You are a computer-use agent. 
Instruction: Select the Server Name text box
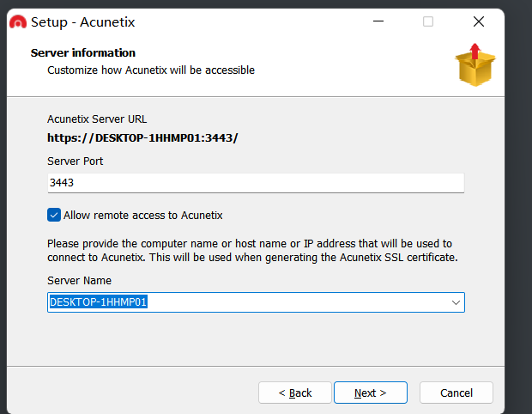(x=256, y=302)
